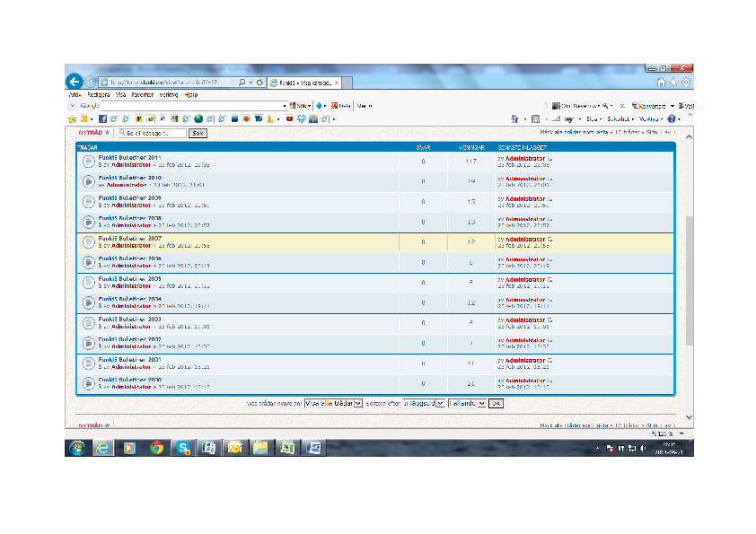Screen dimensions: 756x534
Task: Open the 'Sortera efter' Inläggstid dropdown
Action: [x=423, y=403]
